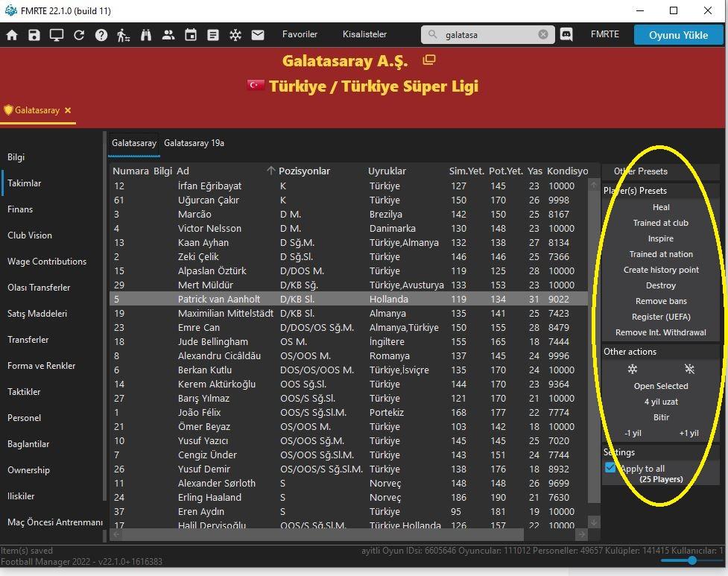This screenshot has width=728, height=576.
Task: Click the Discord icon beside search box
Action: pos(566,34)
